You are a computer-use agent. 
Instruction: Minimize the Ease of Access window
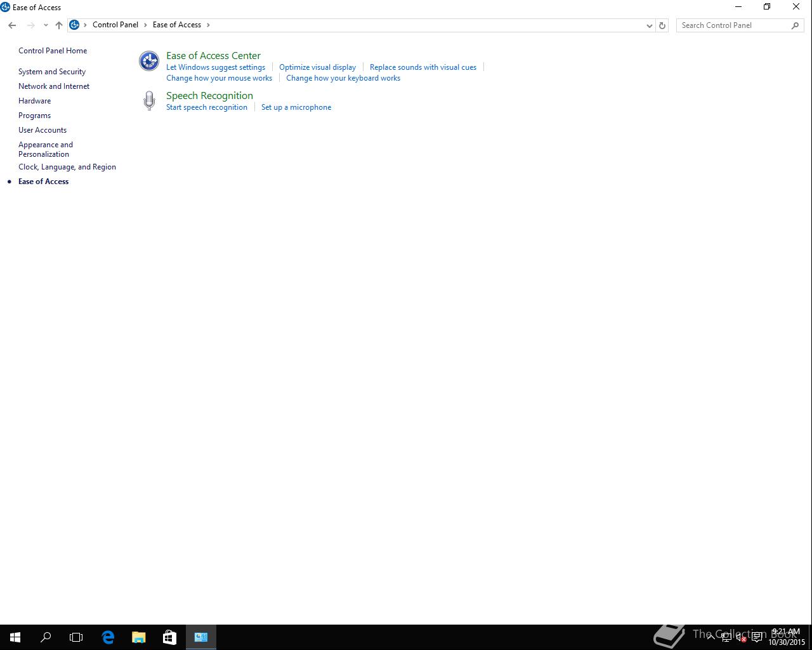[x=738, y=6]
